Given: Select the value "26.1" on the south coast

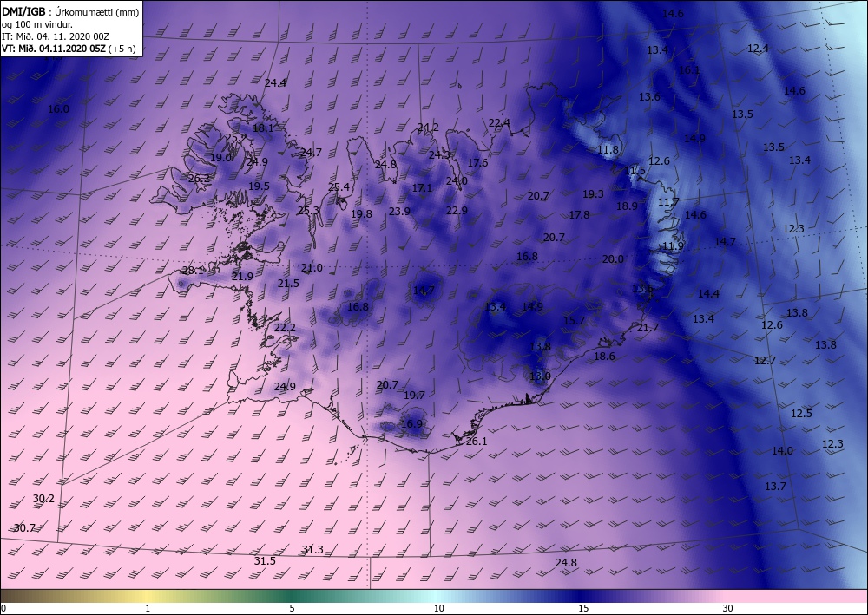Looking at the screenshot, I should coord(476,441).
